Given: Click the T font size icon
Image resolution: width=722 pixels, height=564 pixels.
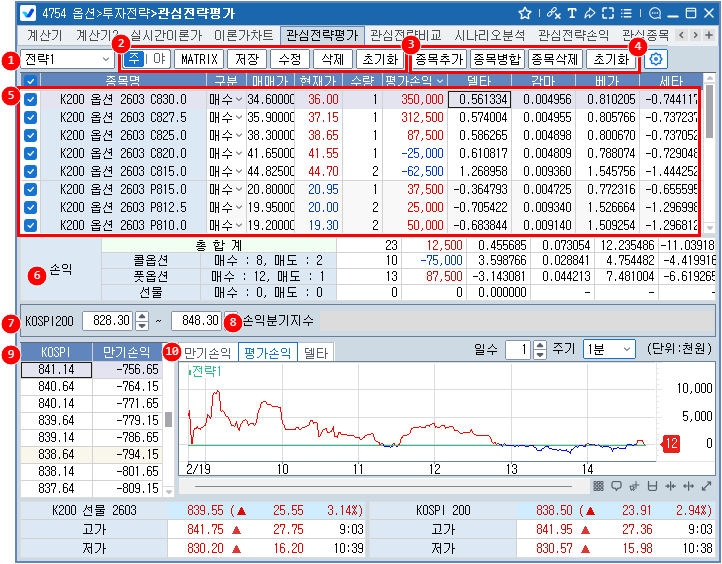Looking at the screenshot, I should point(572,13).
